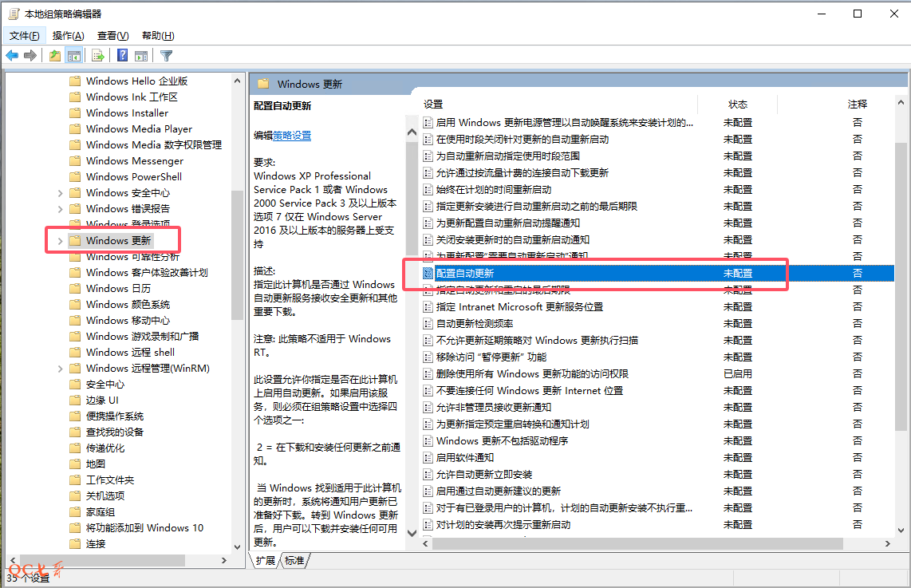This screenshot has width=911, height=588.
Task: Expand the Windows 更新 tree node
Action: pyautogui.click(x=60, y=241)
